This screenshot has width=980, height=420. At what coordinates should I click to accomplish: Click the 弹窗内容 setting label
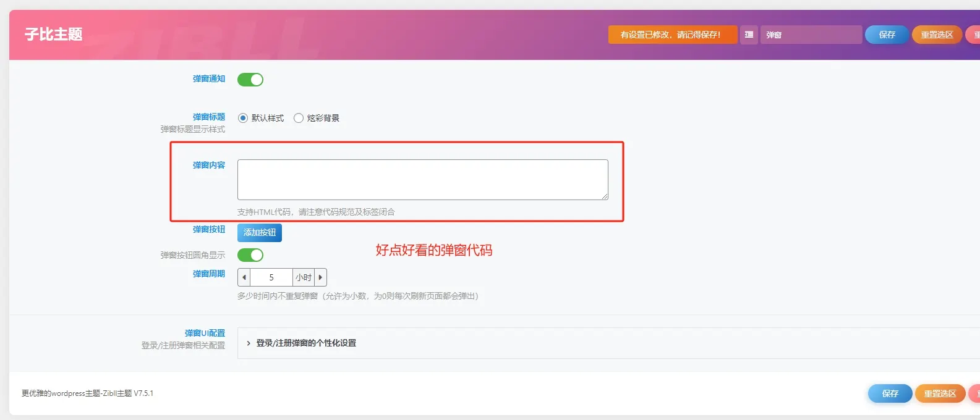pyautogui.click(x=209, y=165)
